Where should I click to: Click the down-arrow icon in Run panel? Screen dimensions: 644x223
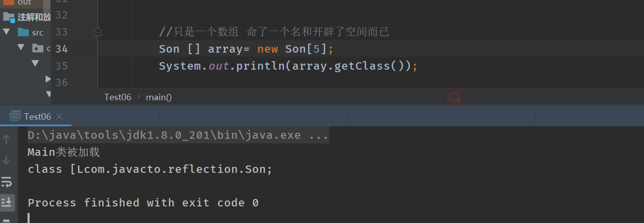click(7, 160)
